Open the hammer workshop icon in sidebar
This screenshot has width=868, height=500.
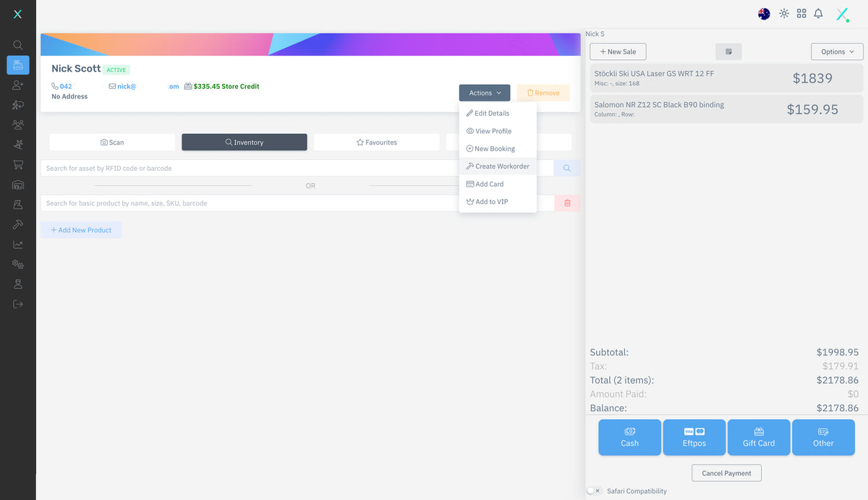(x=18, y=225)
